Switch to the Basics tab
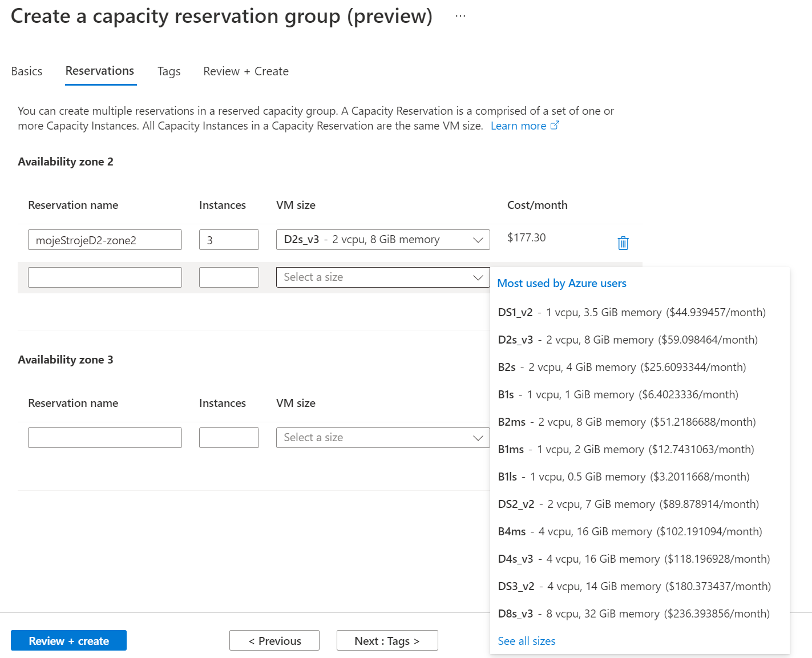The height and width of the screenshot is (658, 812). tap(27, 71)
